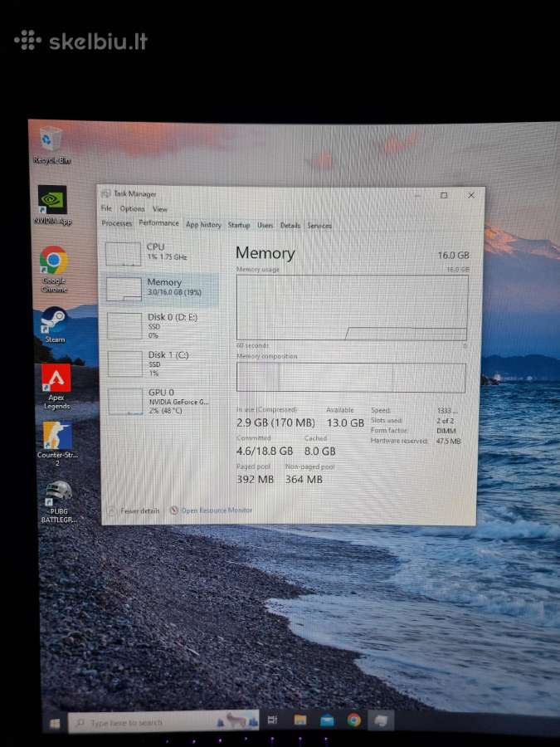
Task: Open the Options menu
Action: [132, 208]
